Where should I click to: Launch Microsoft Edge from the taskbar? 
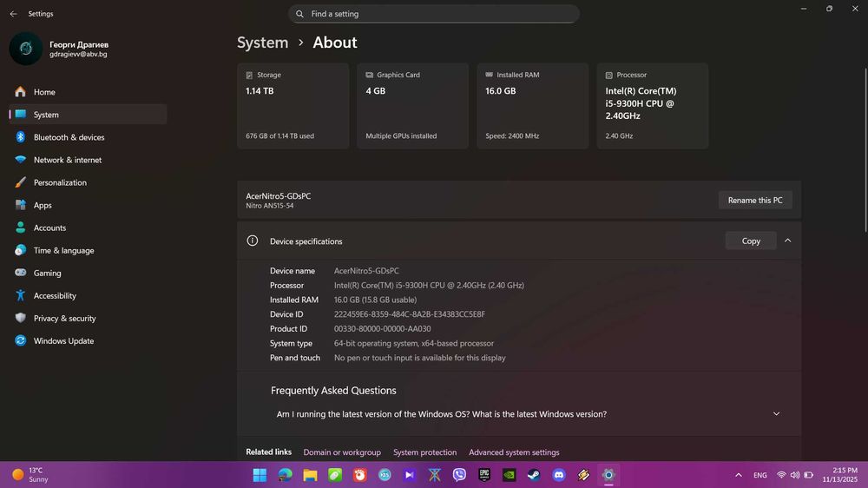[285, 475]
